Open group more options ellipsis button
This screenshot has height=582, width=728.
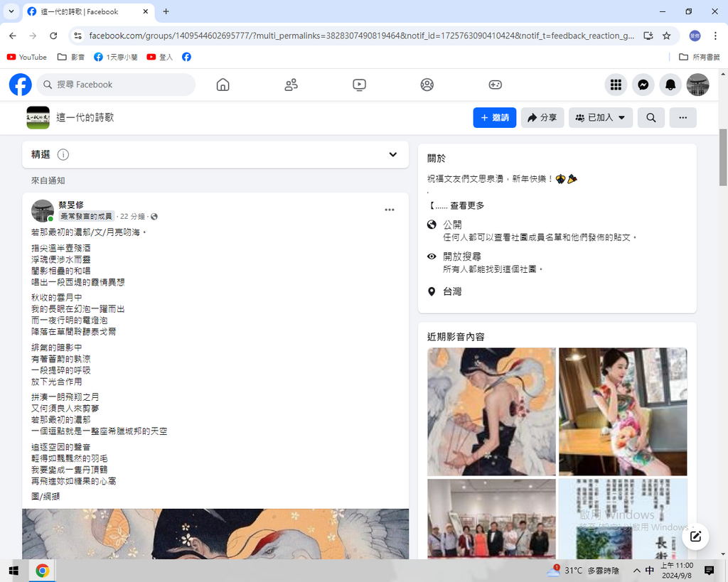[682, 118]
